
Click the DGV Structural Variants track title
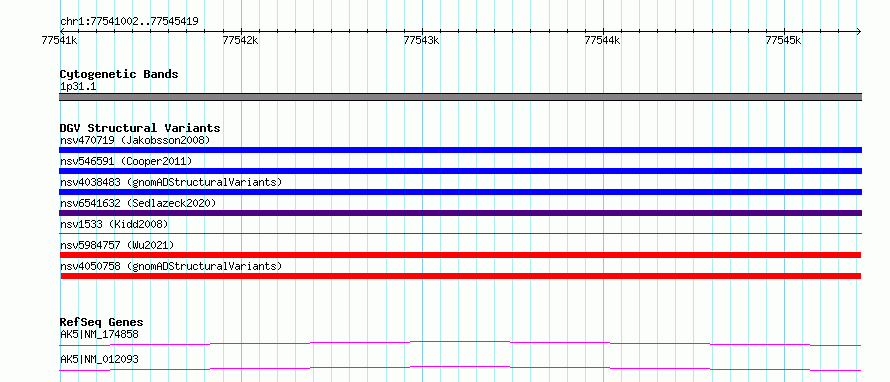click(140, 128)
